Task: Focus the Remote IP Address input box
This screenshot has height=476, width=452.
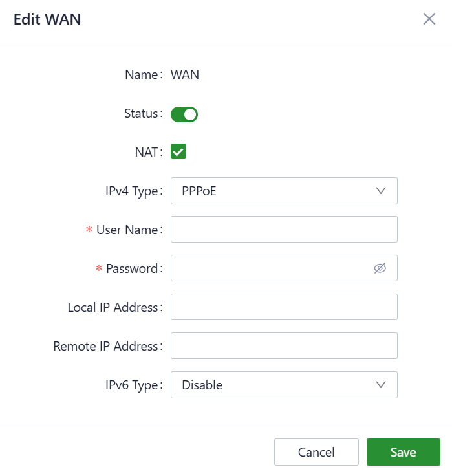Action: (284, 346)
